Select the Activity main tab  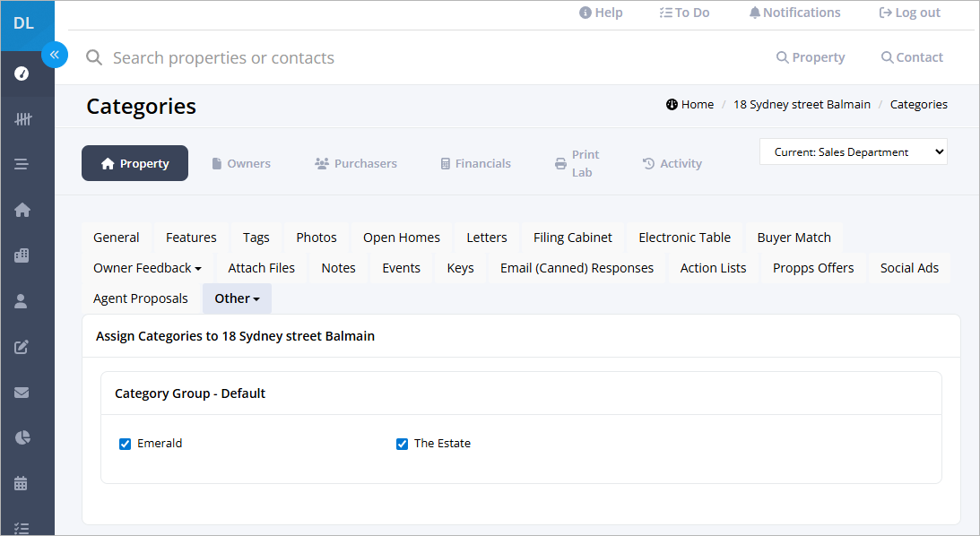point(672,163)
